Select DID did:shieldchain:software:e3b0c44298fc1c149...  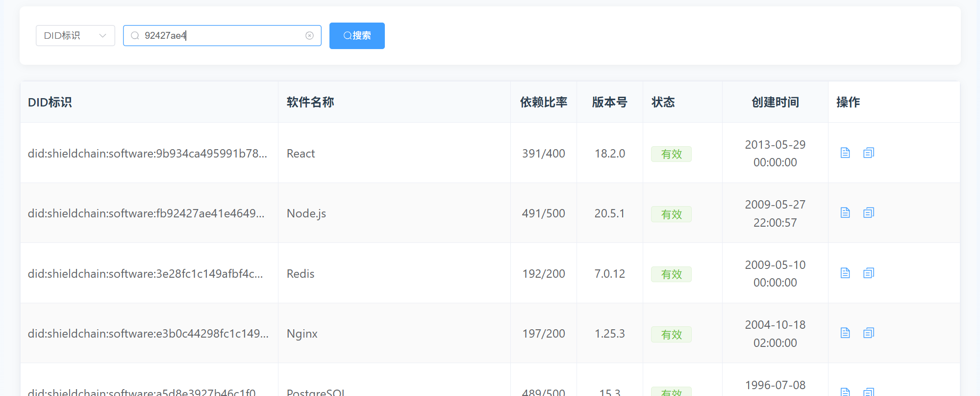[x=148, y=334]
